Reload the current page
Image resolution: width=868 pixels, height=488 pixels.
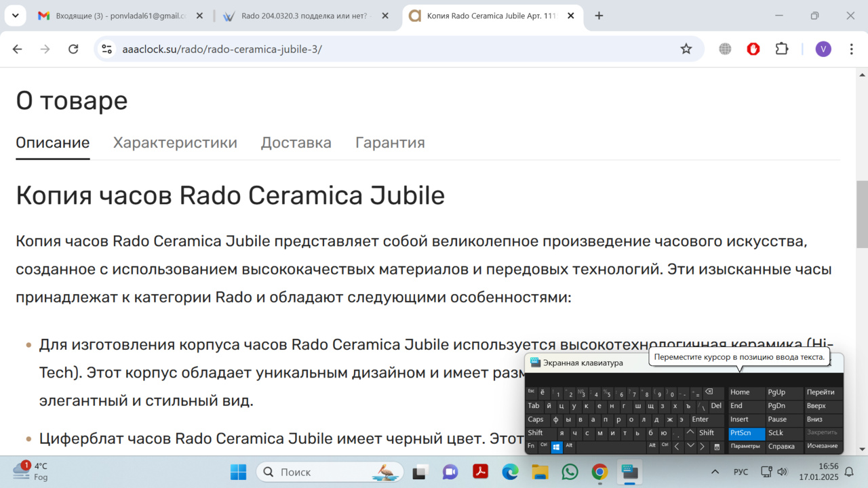pos(73,49)
